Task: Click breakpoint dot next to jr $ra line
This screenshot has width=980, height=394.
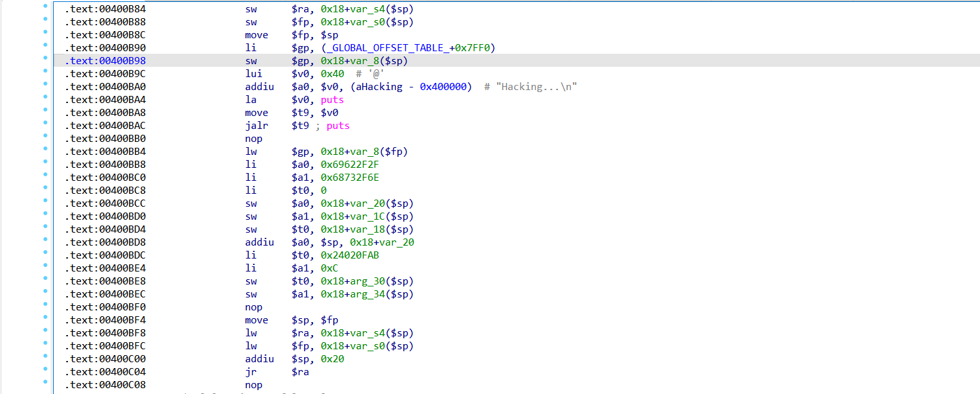Action: tap(45, 370)
